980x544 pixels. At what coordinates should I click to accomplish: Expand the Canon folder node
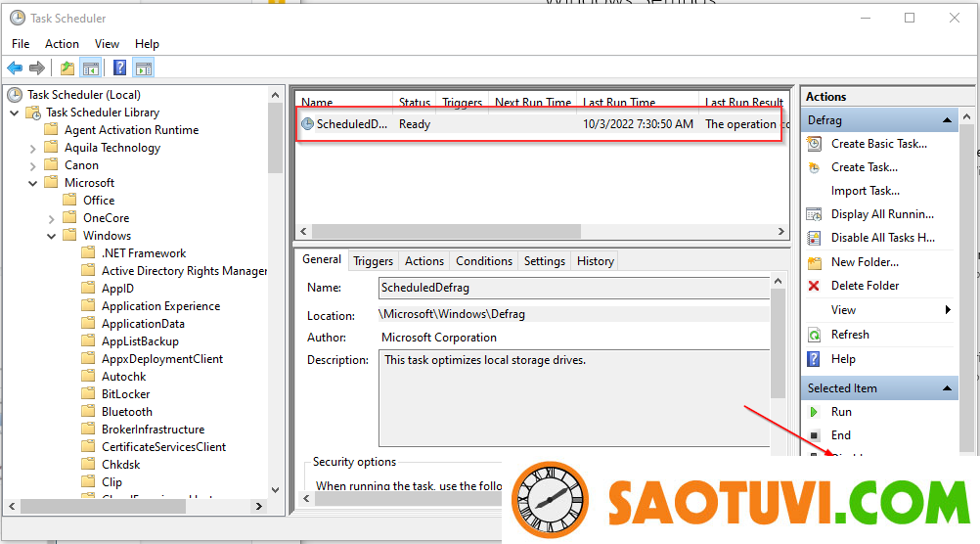33,166
